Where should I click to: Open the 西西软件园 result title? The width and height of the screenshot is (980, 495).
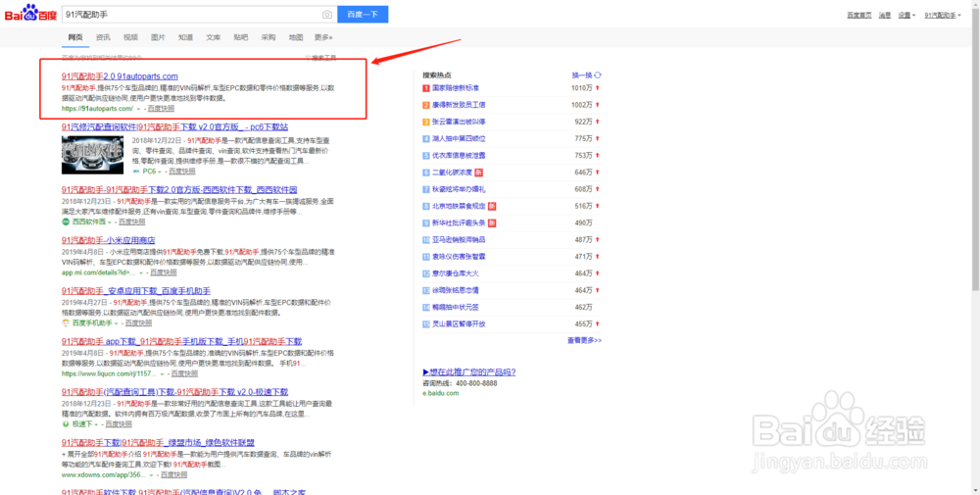[x=178, y=189]
